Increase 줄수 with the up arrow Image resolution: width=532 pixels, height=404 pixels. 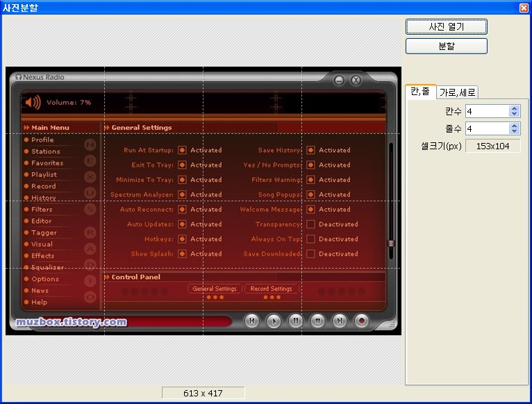(x=515, y=126)
